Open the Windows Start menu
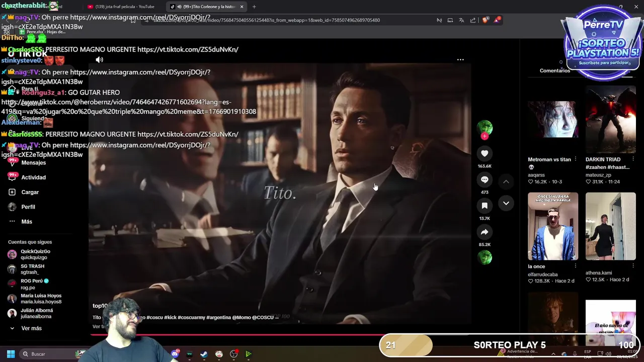 (x=11, y=354)
